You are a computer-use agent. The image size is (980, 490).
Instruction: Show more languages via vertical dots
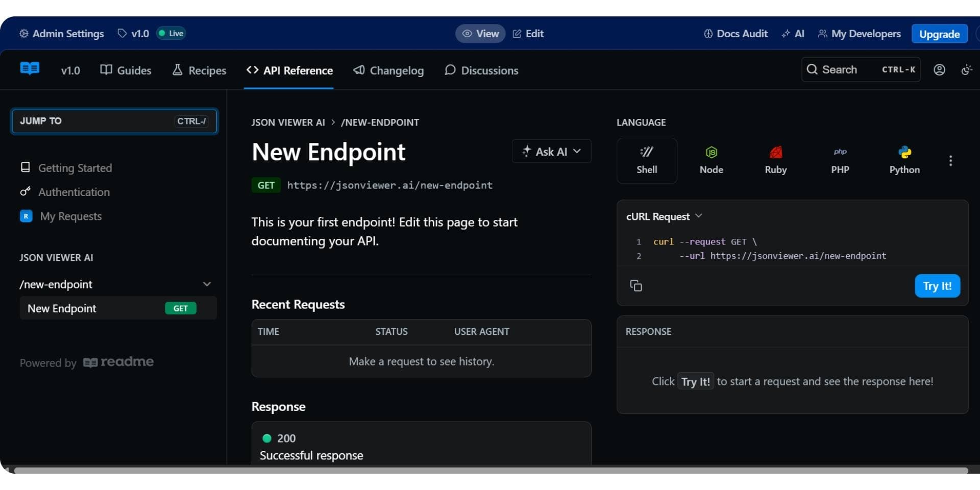950,161
